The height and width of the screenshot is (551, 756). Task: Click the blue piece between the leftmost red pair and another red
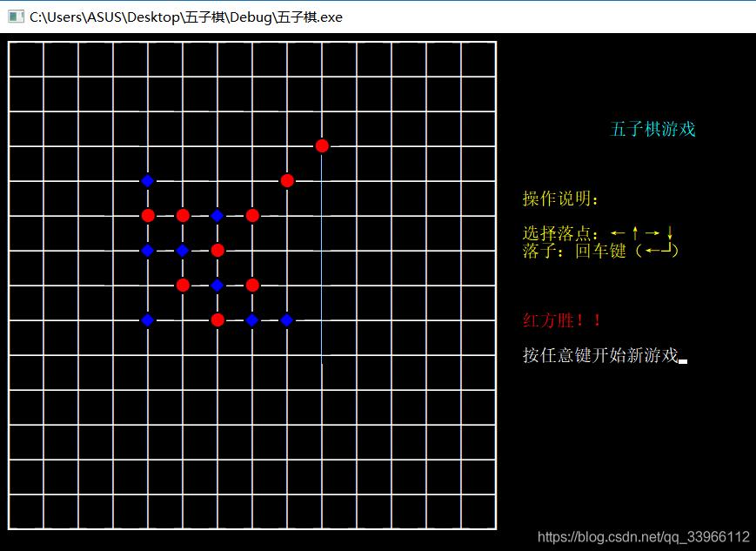(217, 215)
